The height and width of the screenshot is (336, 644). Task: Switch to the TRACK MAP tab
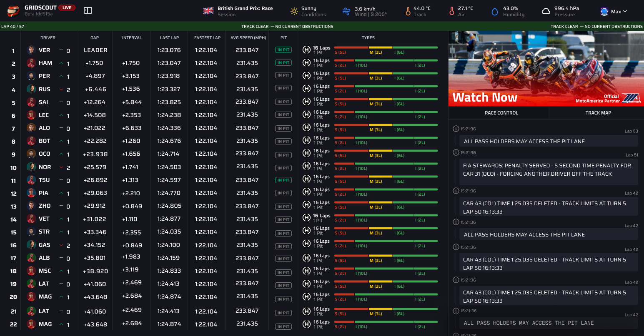597,112
